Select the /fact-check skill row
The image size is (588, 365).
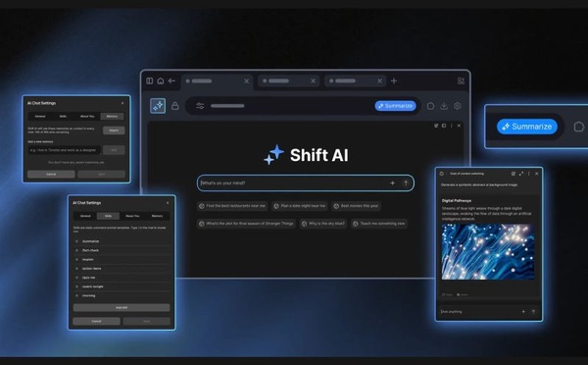(122, 250)
